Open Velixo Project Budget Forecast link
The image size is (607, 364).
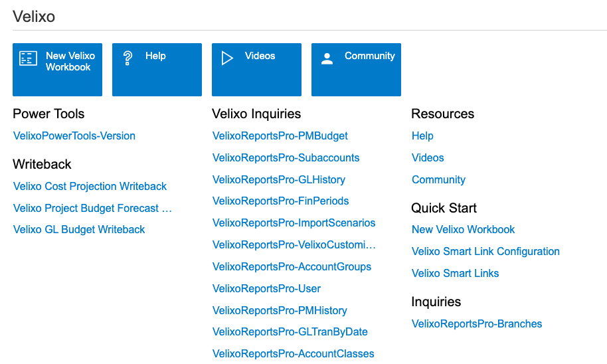(x=92, y=209)
